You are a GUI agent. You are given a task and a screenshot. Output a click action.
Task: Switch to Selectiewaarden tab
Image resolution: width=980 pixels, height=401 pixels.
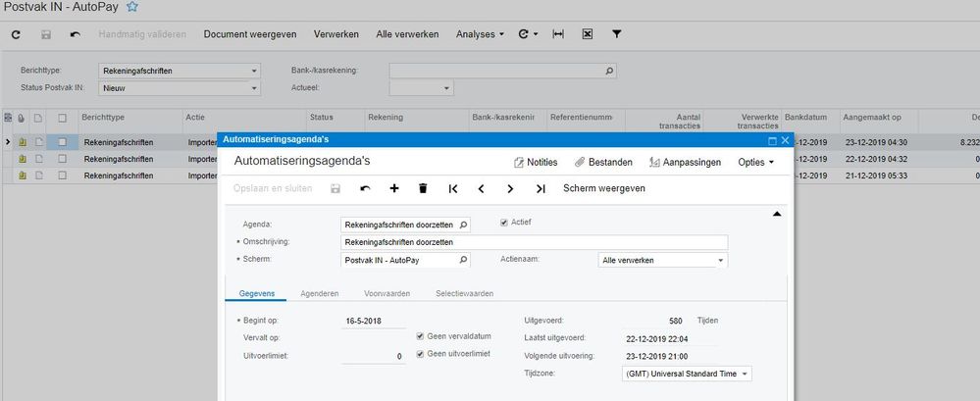[464, 293]
